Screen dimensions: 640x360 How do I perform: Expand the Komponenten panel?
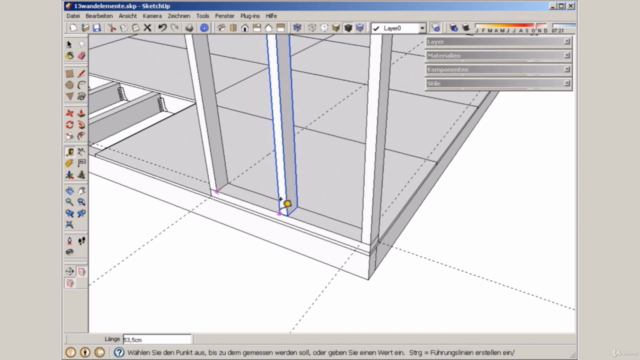pyautogui.click(x=498, y=69)
